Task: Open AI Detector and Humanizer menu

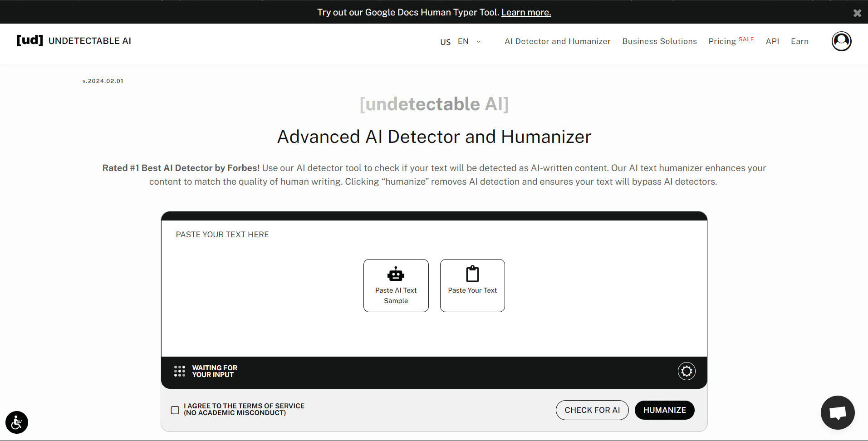Action: (x=557, y=41)
